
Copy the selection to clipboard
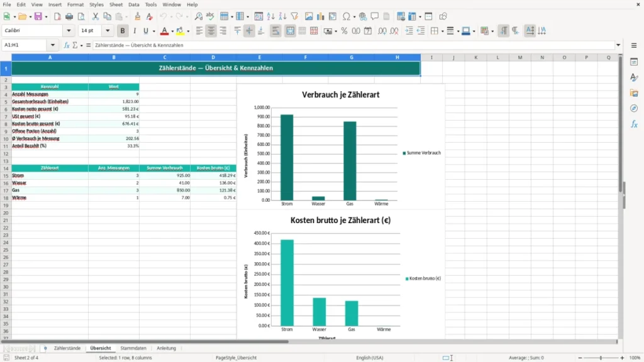pyautogui.click(x=107, y=16)
